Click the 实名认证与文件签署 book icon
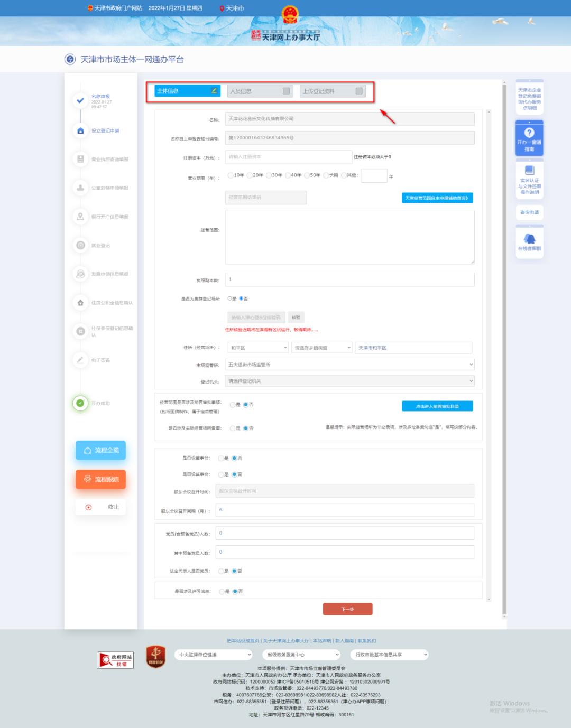The width and height of the screenshot is (571, 728). (x=529, y=170)
